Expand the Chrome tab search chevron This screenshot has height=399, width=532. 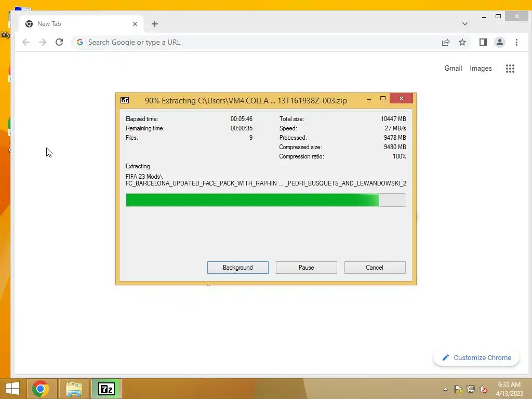point(465,24)
